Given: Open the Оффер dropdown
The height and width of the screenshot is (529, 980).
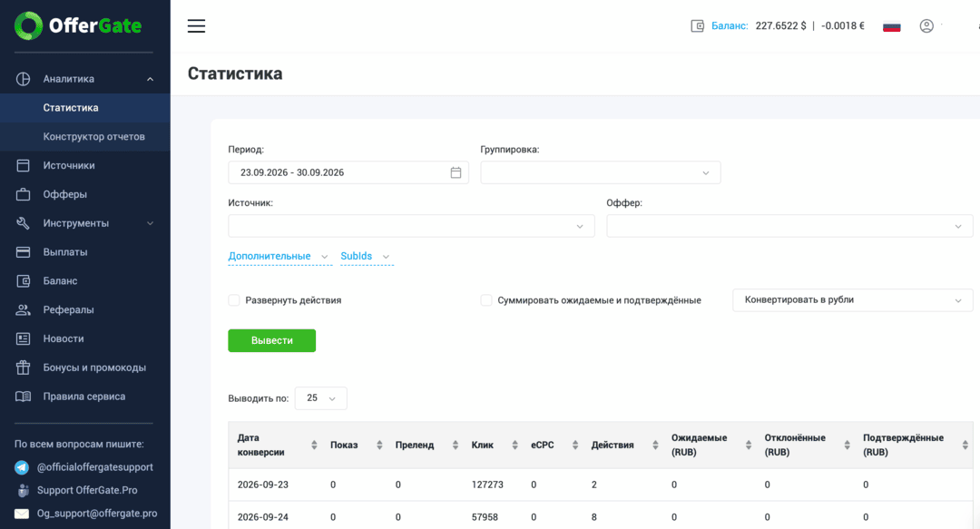Looking at the screenshot, I should pyautogui.click(x=789, y=226).
